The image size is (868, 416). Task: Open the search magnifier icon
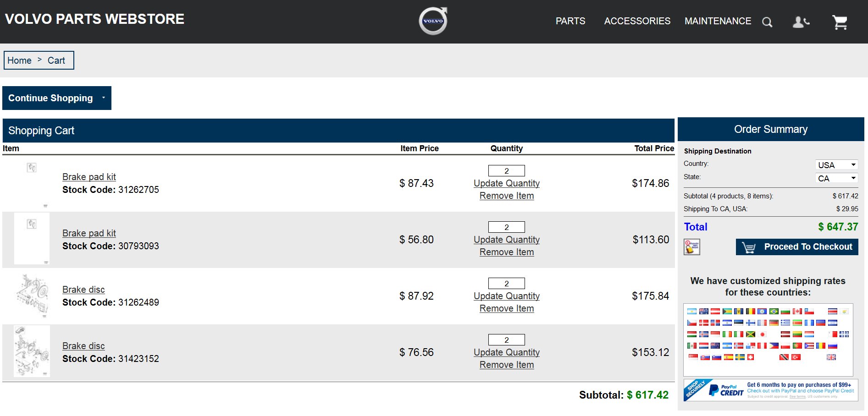767,22
